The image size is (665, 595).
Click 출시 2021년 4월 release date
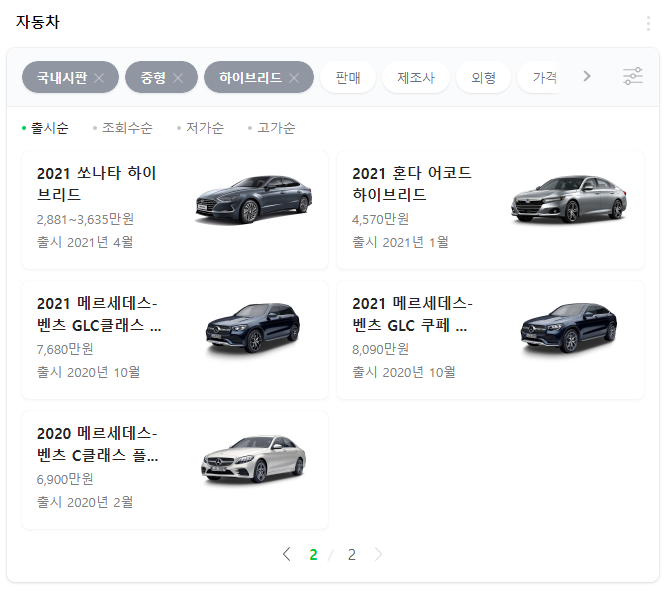[x=85, y=242]
